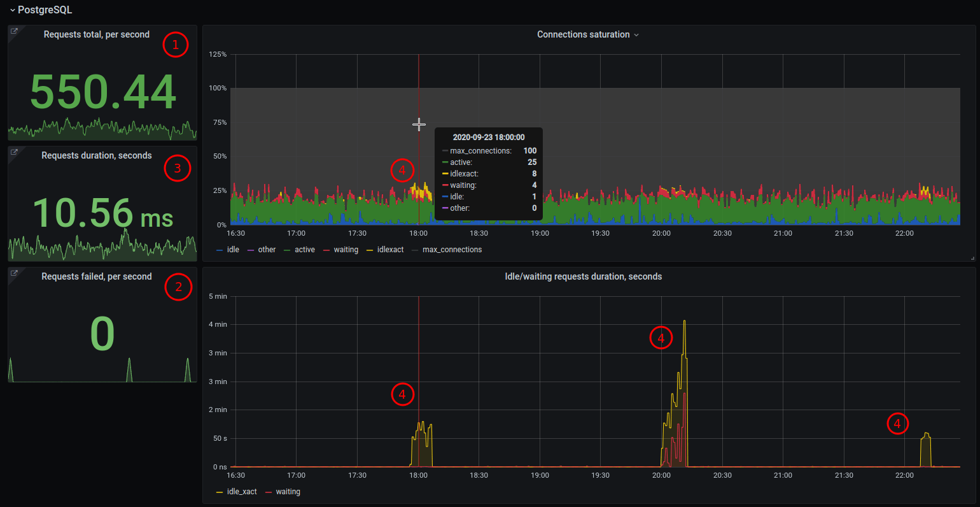Open the Requests total, per second title menu
The height and width of the screenshot is (507, 980).
point(97,34)
